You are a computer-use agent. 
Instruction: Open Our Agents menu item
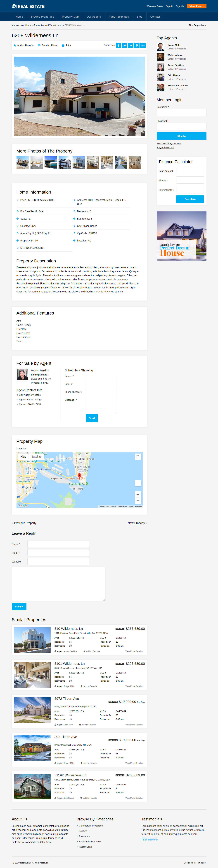[x=94, y=16]
